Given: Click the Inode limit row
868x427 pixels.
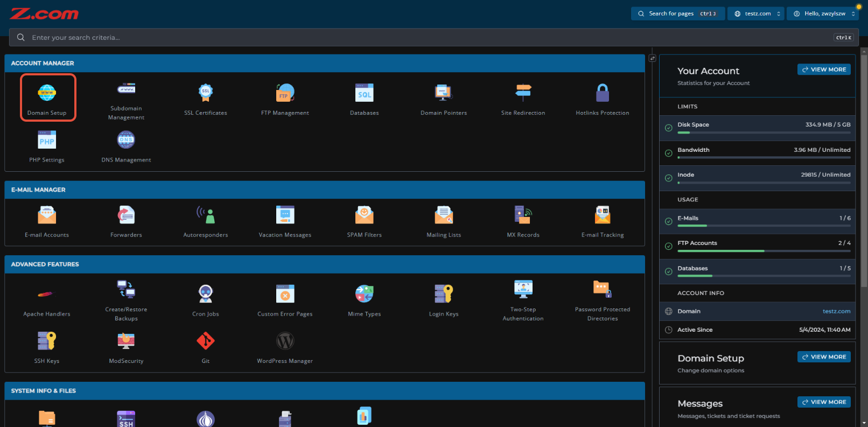Looking at the screenshot, I should coord(757,178).
